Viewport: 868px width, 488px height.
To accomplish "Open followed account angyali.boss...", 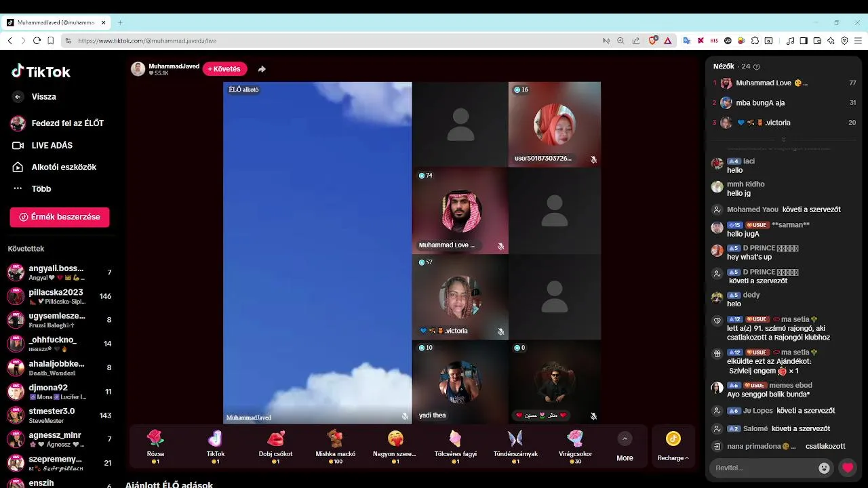I will pos(60,272).
